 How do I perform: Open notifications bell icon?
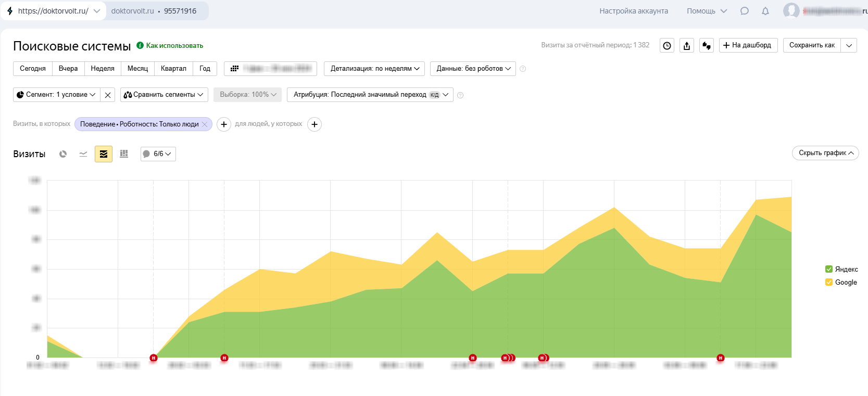(765, 11)
